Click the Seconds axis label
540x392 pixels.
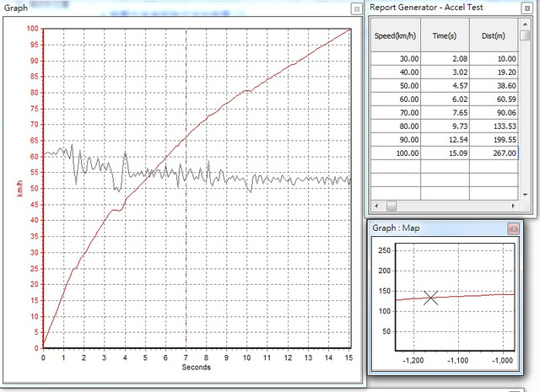click(196, 368)
